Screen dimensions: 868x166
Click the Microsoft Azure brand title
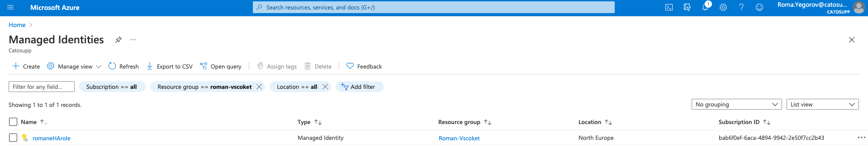pos(55,7)
